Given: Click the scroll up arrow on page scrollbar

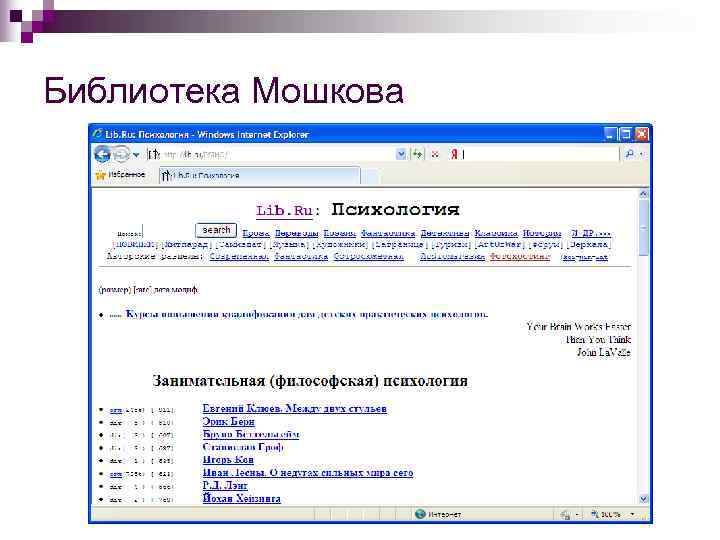Looking at the screenshot, I should tap(643, 194).
